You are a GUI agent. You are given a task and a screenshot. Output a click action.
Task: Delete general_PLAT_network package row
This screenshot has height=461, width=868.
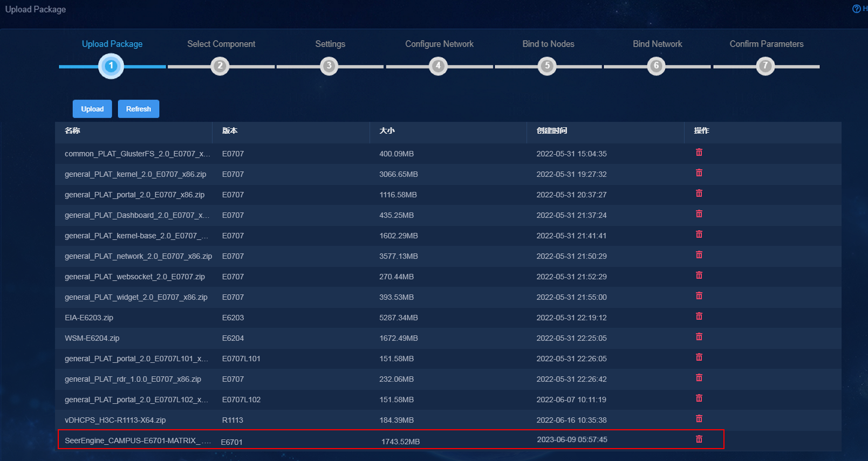[699, 255]
